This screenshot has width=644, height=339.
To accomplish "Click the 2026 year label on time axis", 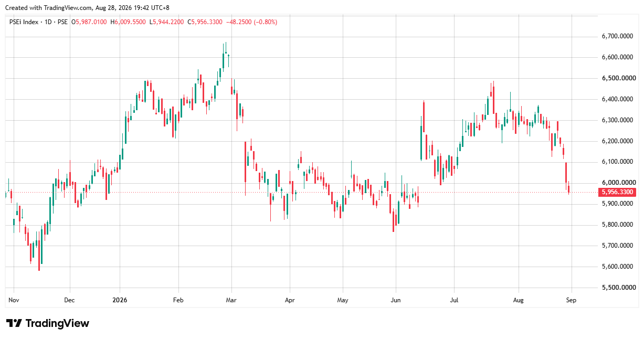I will (x=120, y=301).
